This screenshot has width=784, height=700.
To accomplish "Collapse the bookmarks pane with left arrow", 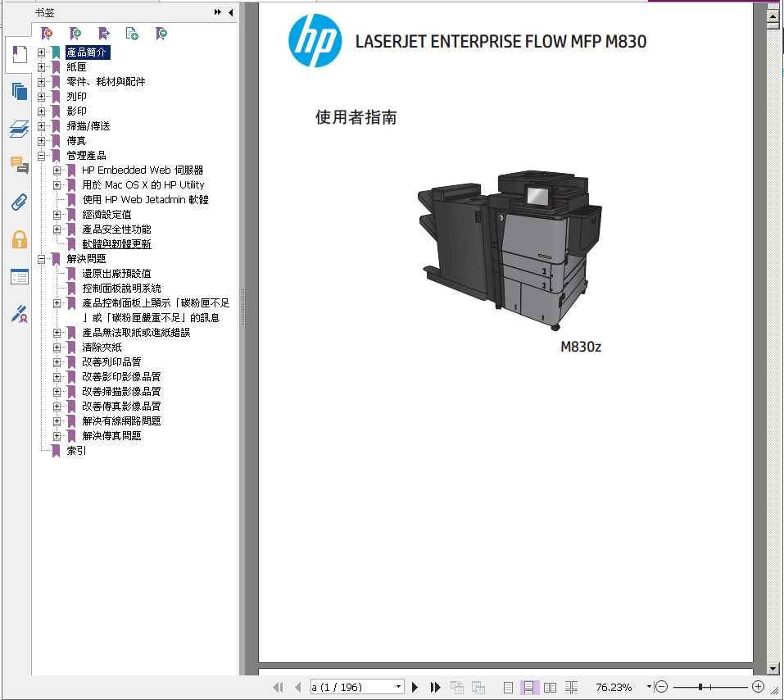I will (230, 12).
